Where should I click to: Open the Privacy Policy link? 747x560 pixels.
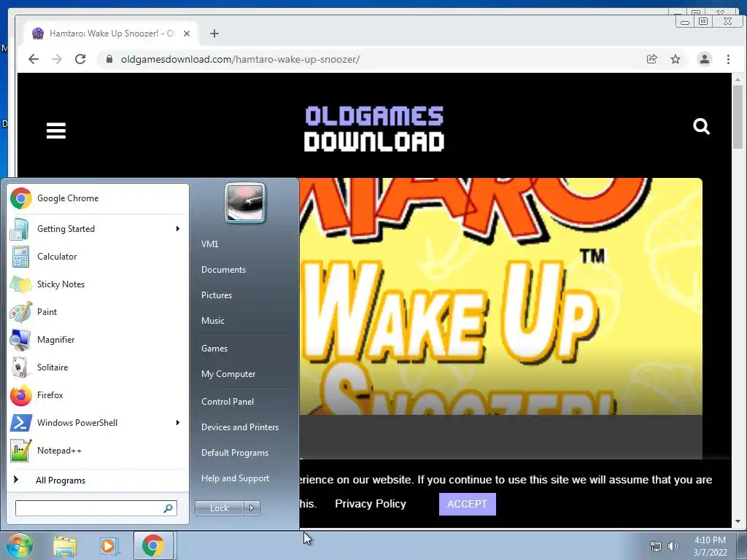click(370, 504)
